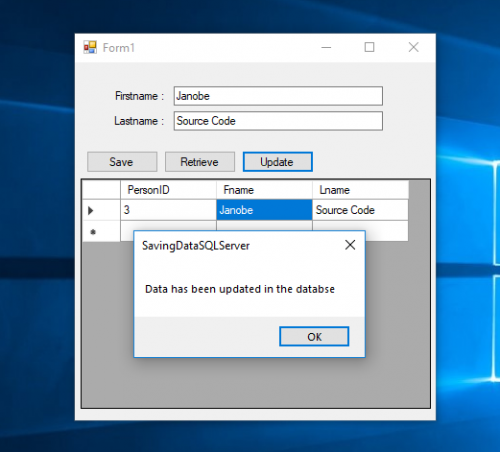
Task: Minimize the Form1 window
Action: 326,47
